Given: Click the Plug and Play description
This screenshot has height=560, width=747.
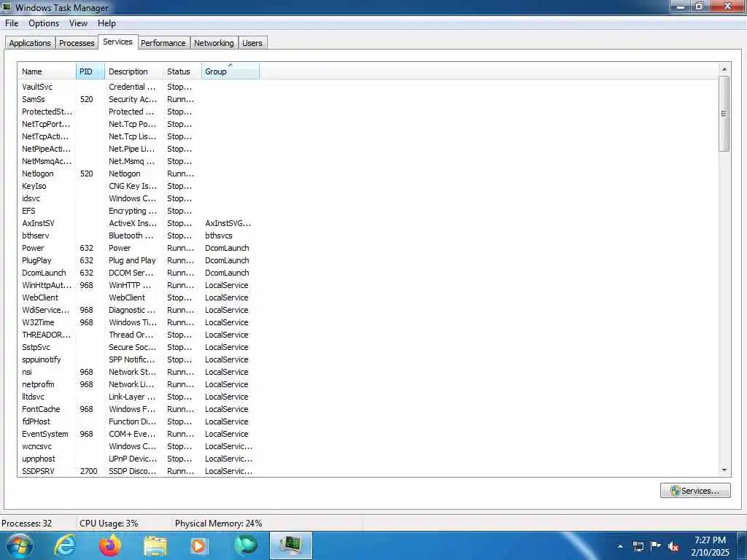Looking at the screenshot, I should coord(132,260).
